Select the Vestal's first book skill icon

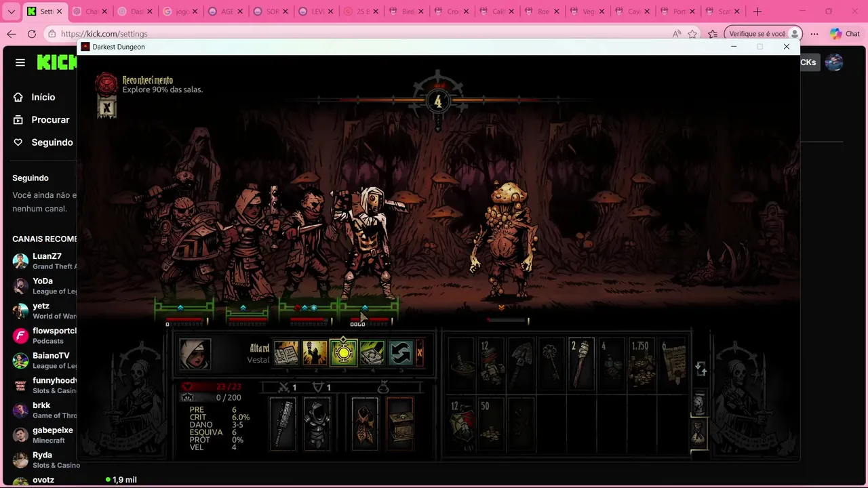(x=285, y=353)
